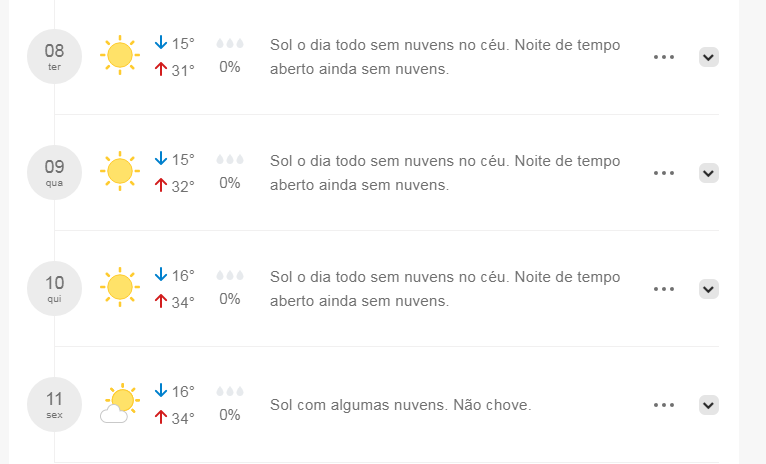Select the 11 sex date circle
Image resolution: width=766 pixels, height=464 pixels.
(x=54, y=404)
